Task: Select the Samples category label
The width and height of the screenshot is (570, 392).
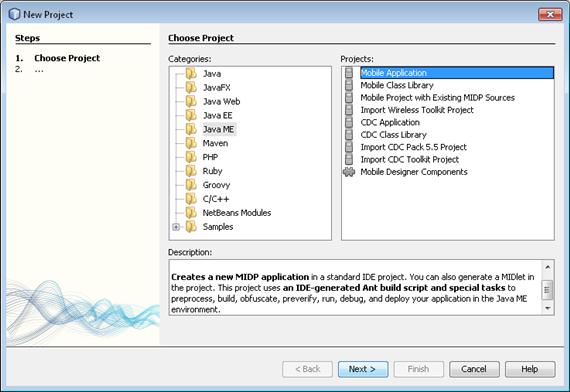Action: (x=218, y=227)
